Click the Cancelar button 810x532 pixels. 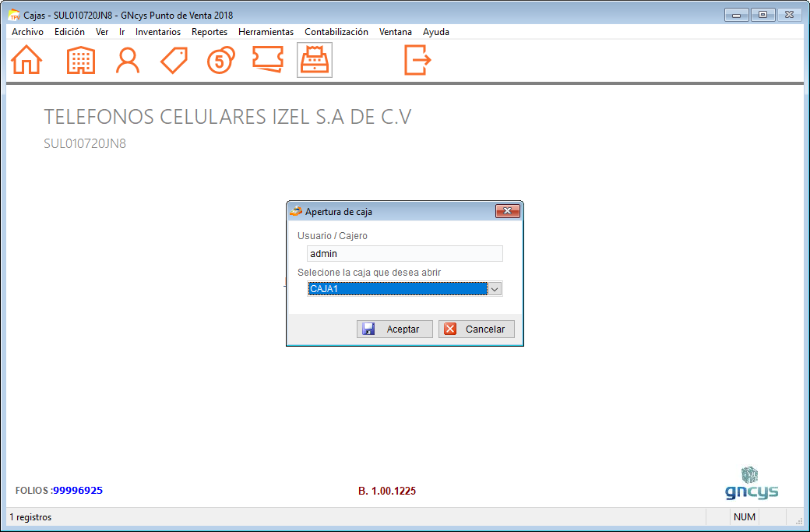pyautogui.click(x=477, y=329)
